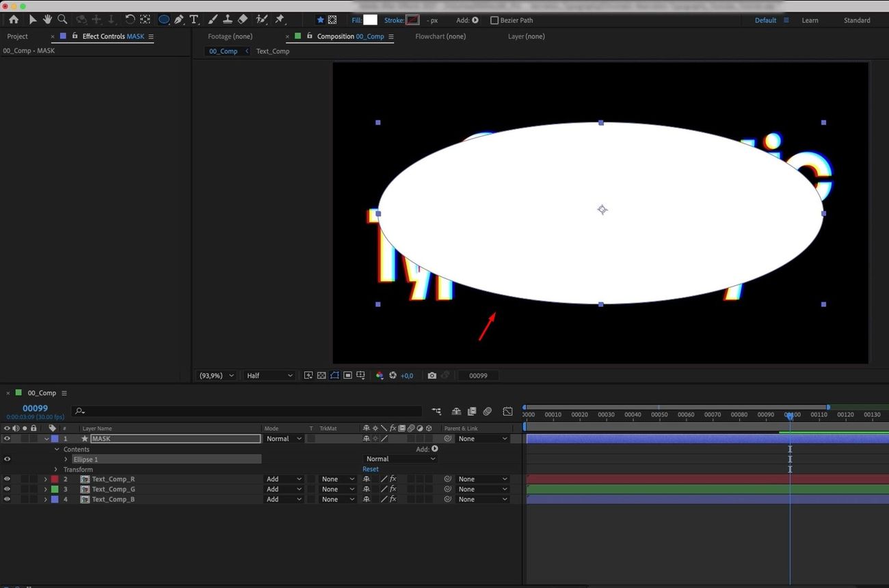This screenshot has height=588, width=889.
Task: Select the Text_Comp tab in the composition panel
Action: [x=272, y=51]
